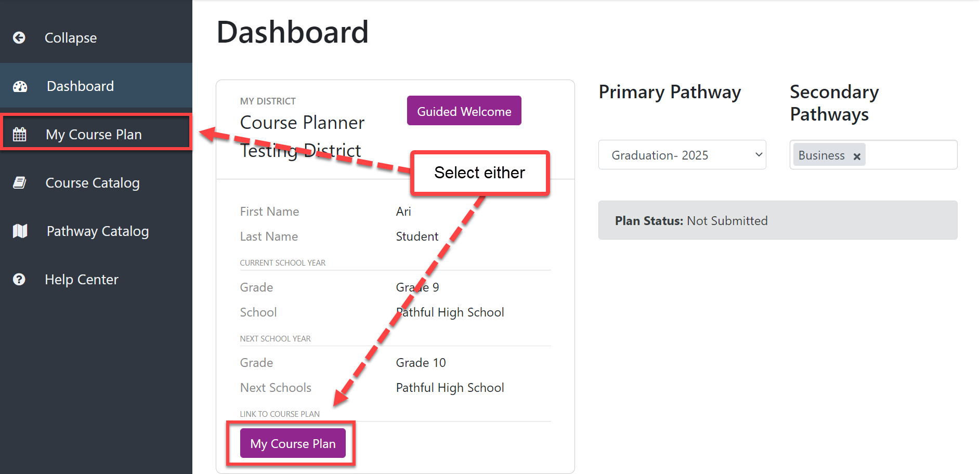Click inside the Secondary Pathways input field
Screen dimensions: 980x474
point(910,154)
